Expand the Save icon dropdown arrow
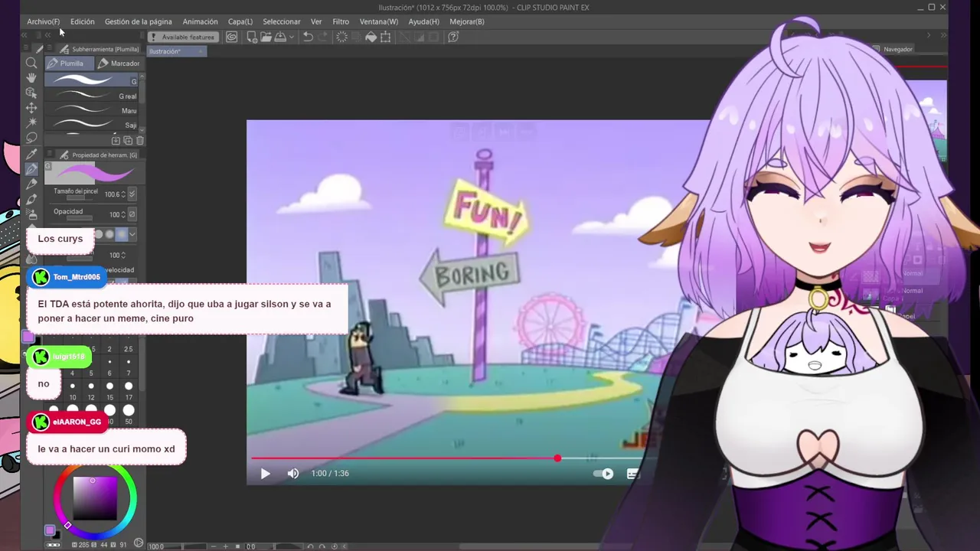This screenshot has width=980, height=551. click(292, 37)
